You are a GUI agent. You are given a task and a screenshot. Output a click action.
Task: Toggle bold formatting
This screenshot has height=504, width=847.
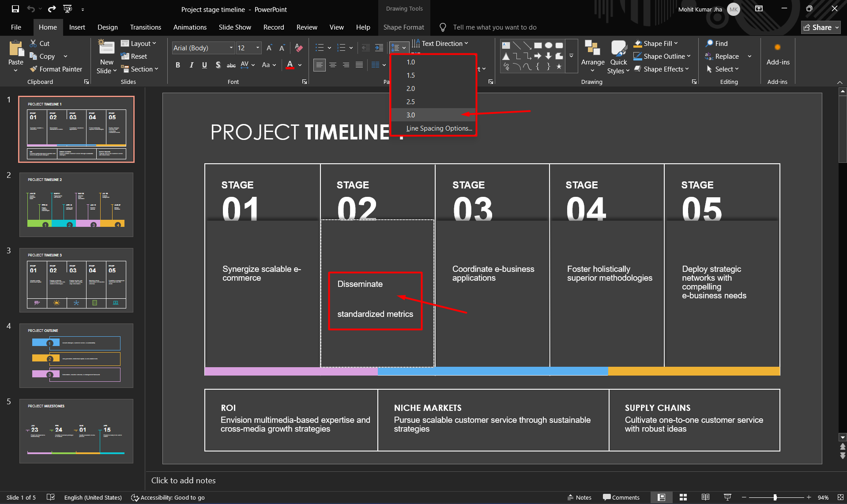click(x=178, y=65)
